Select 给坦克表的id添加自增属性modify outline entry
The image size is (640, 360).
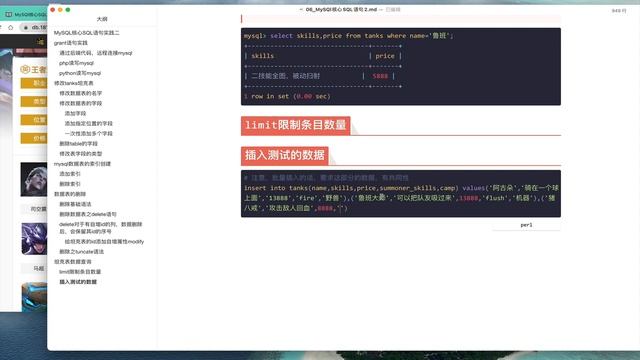(104, 242)
